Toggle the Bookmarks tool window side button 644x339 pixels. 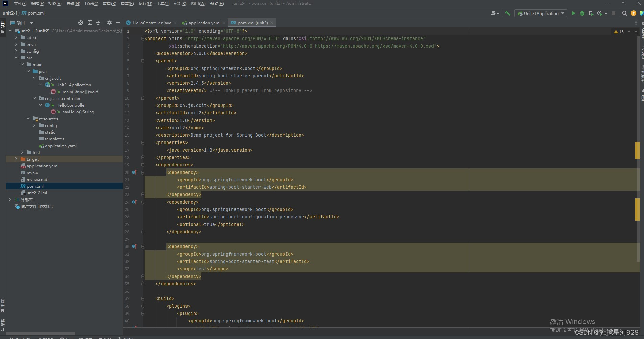click(x=3, y=306)
